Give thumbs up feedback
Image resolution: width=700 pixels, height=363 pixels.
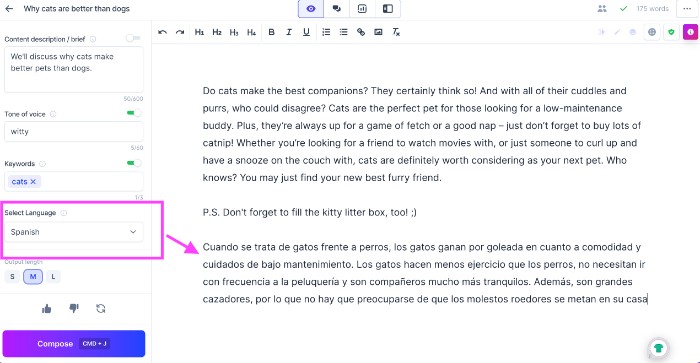click(x=46, y=309)
